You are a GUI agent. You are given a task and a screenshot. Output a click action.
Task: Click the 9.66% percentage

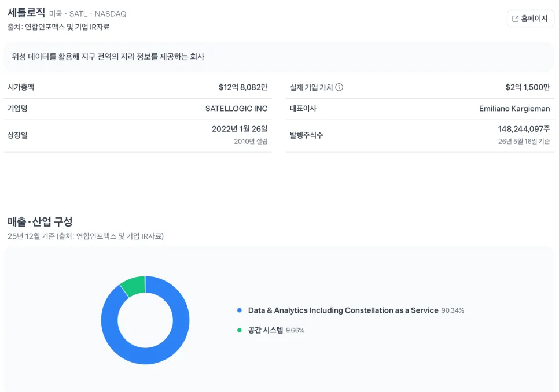click(x=295, y=331)
